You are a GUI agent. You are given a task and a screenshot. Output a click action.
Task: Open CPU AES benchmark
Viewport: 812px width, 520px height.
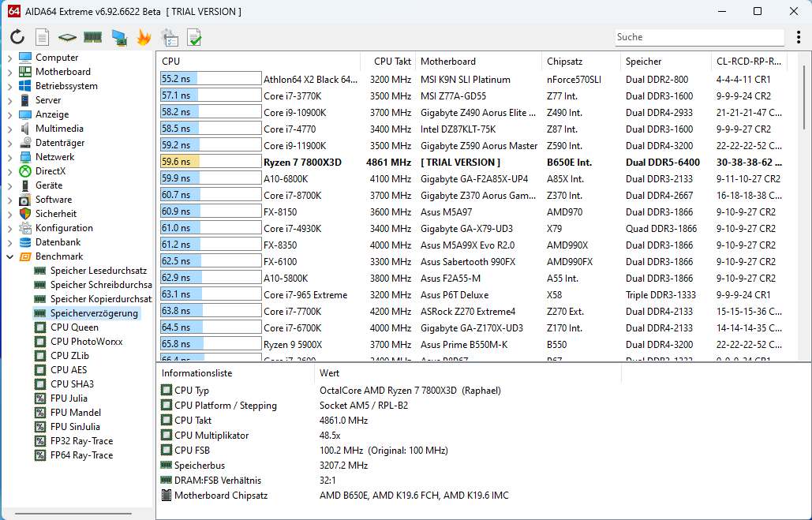(69, 370)
